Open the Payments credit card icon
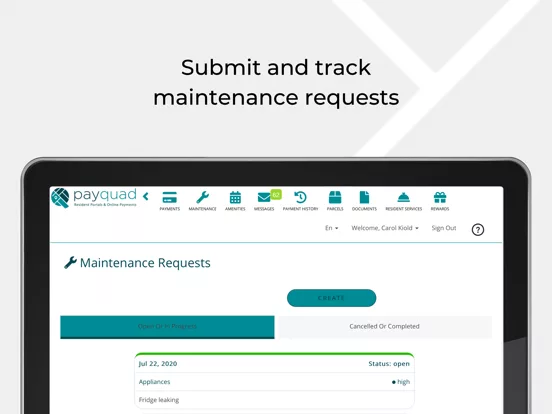Viewport: 552px width, 414px height. [170, 197]
